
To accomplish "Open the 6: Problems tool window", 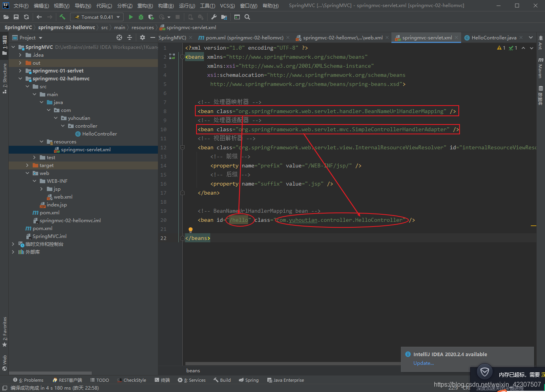I will point(28,380).
